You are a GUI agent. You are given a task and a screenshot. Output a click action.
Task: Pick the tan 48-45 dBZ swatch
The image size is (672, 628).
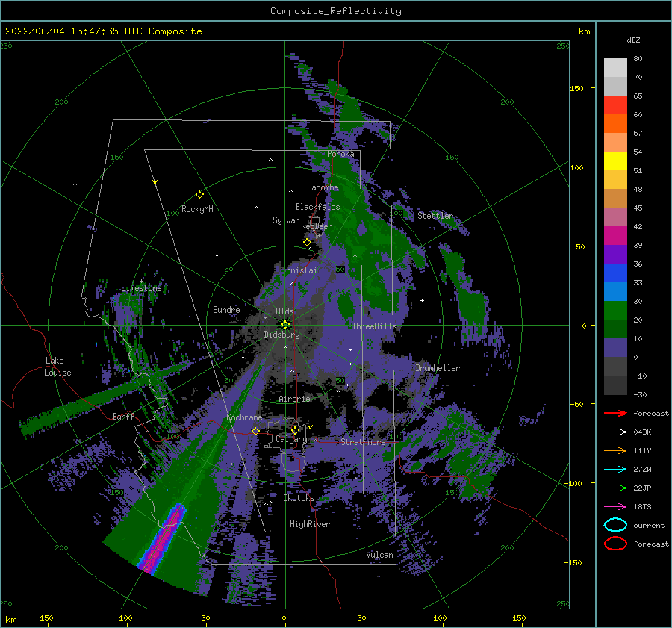click(615, 199)
